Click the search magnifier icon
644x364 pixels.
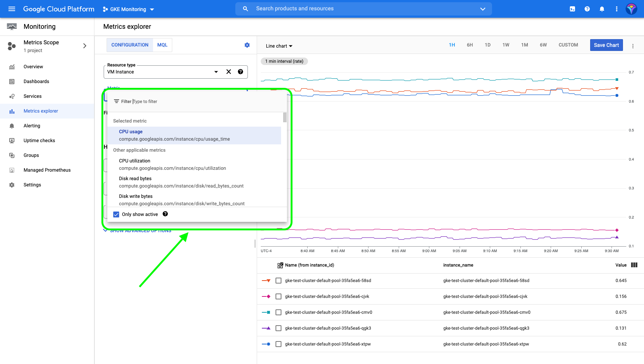(x=245, y=8)
